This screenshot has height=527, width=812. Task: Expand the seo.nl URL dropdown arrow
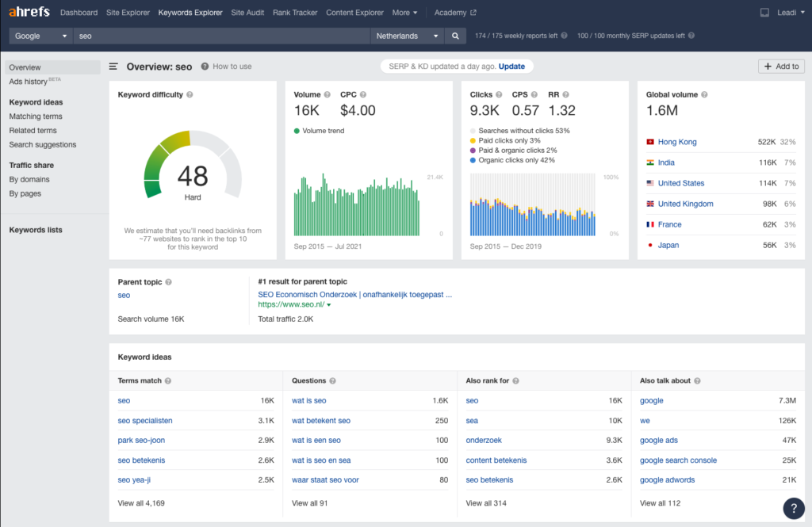tap(329, 305)
